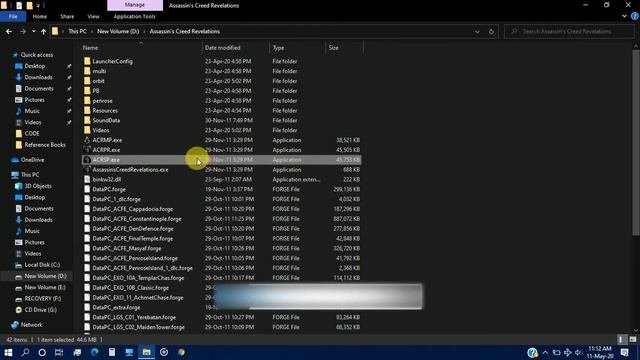Open pinned Downloads under Quick access
The width and height of the screenshot is (640, 360).
38,77
